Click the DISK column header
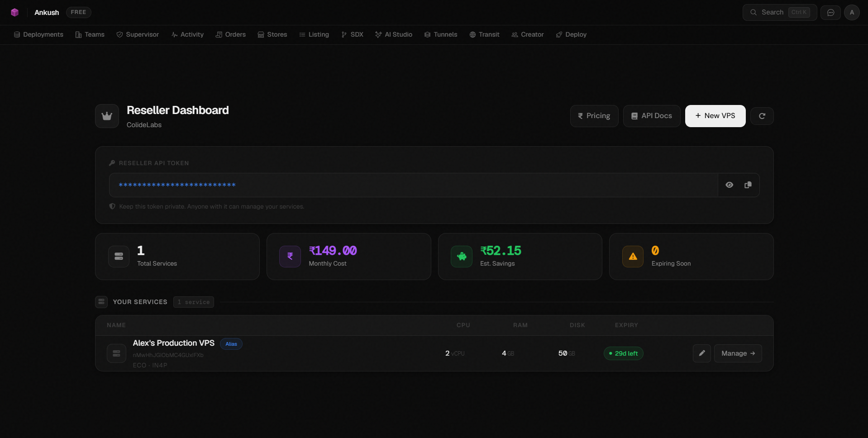Image resolution: width=868 pixels, height=438 pixels. point(577,325)
